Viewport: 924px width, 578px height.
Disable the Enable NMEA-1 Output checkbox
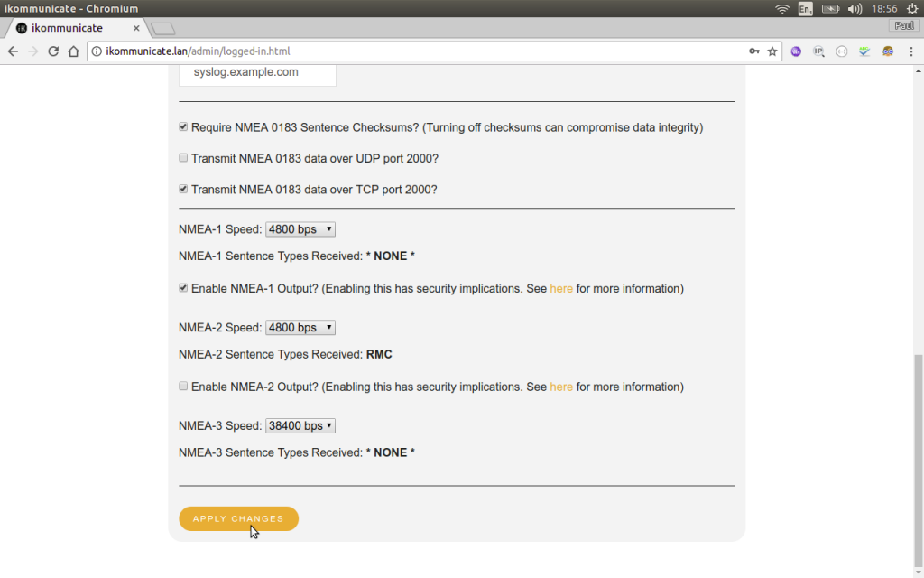(183, 289)
